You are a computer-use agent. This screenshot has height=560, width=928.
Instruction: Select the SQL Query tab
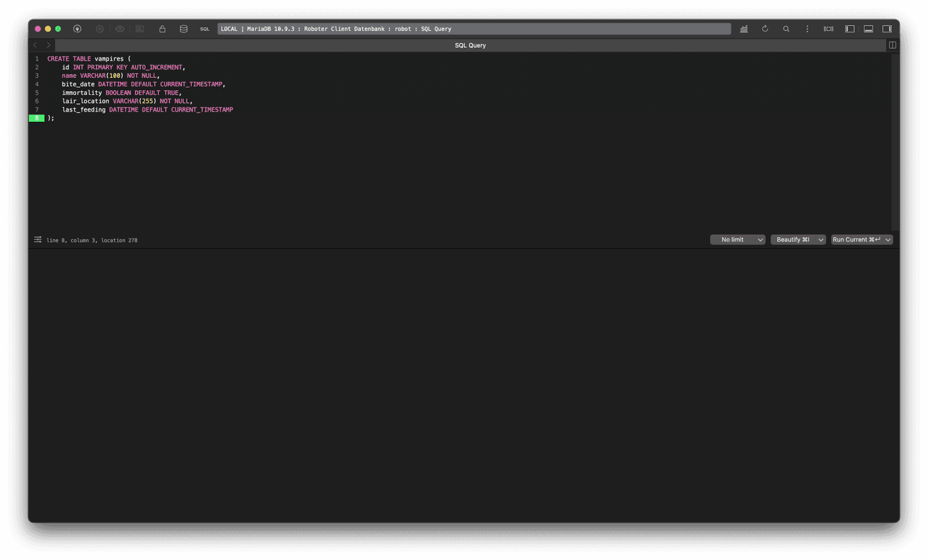470,45
